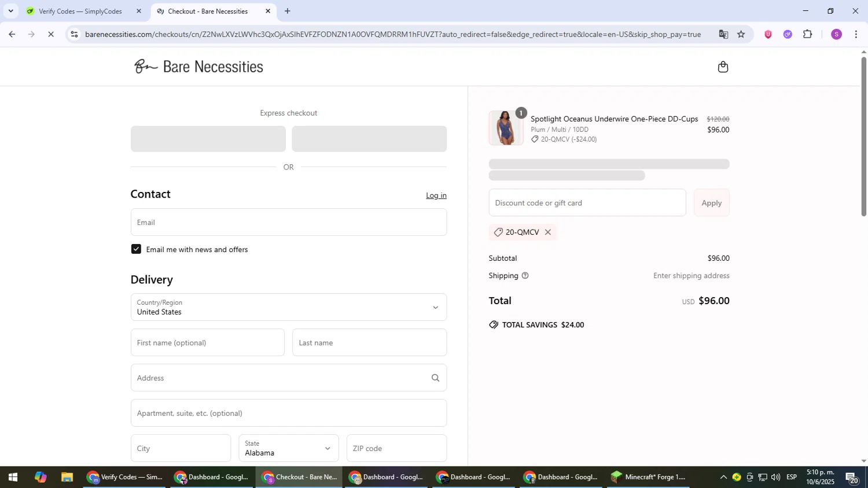Screen dimensions: 868x488
Task: Focus the First name (optional) field
Action: (207, 343)
